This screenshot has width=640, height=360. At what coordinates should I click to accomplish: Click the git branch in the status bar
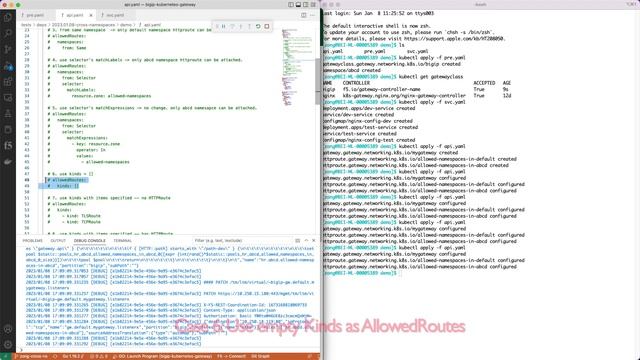pos(31,357)
